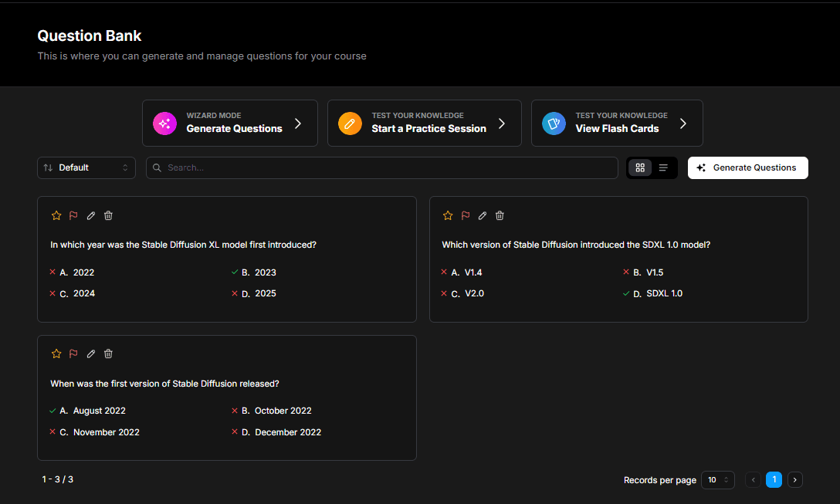
Task: Open the records per page dropdown
Action: (x=718, y=480)
